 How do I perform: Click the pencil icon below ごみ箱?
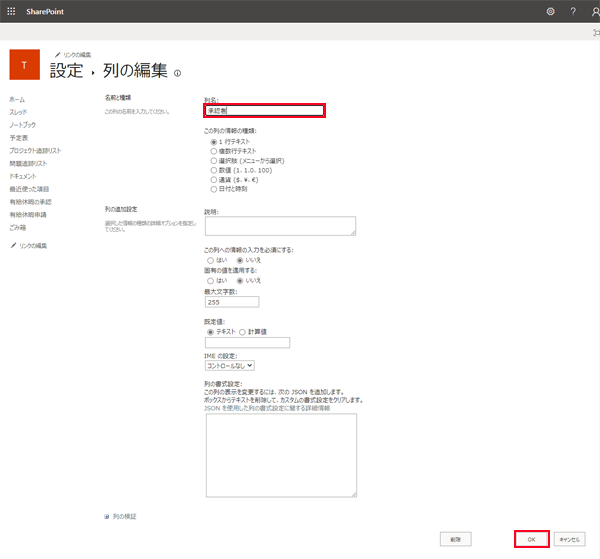tap(13, 245)
